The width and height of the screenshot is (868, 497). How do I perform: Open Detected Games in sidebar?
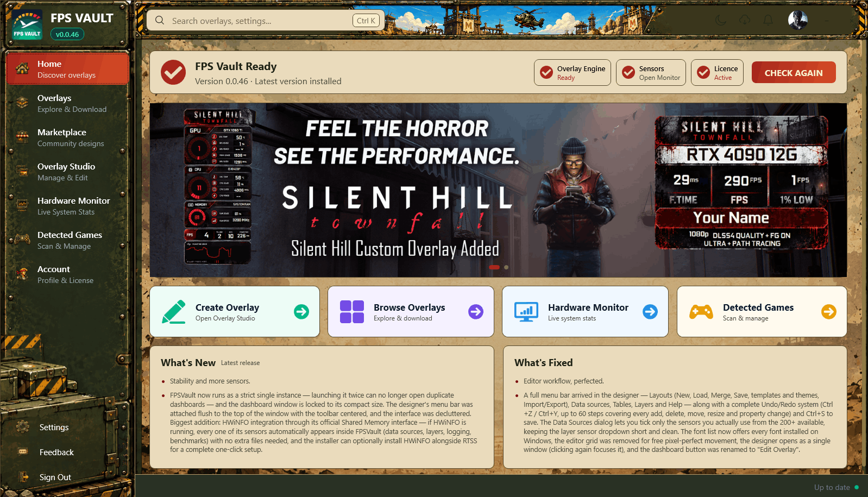coord(67,240)
